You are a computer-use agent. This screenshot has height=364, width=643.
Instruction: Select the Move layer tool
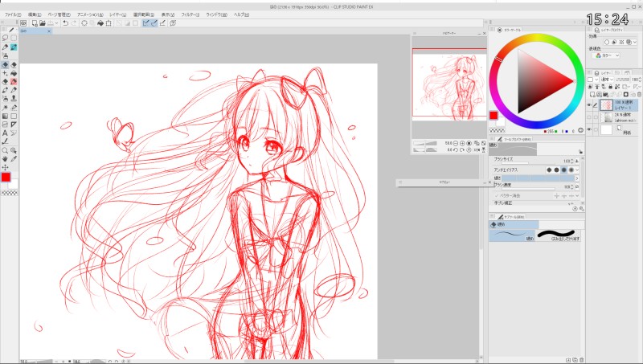tap(5, 168)
